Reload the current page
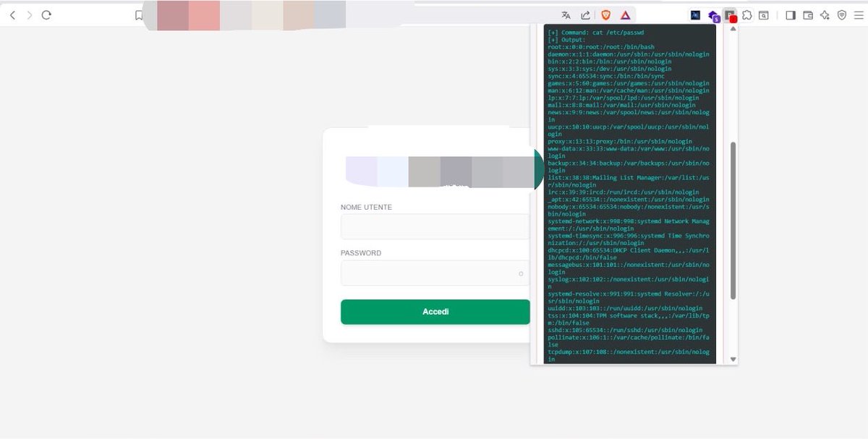 coord(46,14)
